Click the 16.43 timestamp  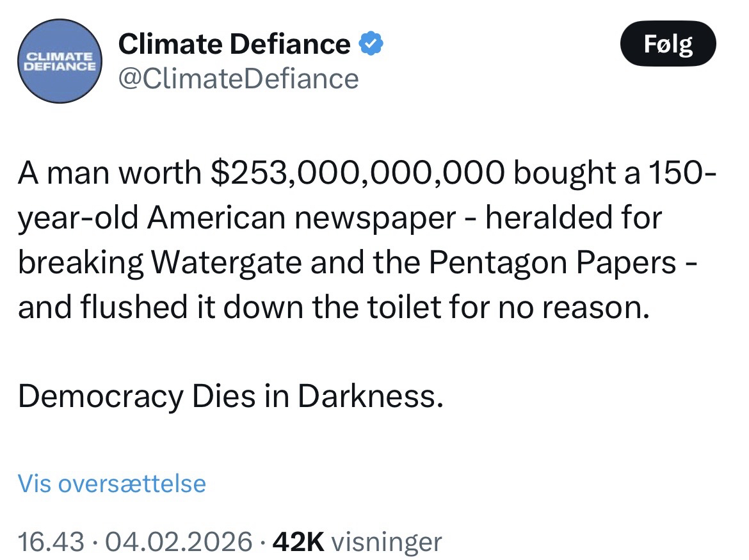coord(51,541)
